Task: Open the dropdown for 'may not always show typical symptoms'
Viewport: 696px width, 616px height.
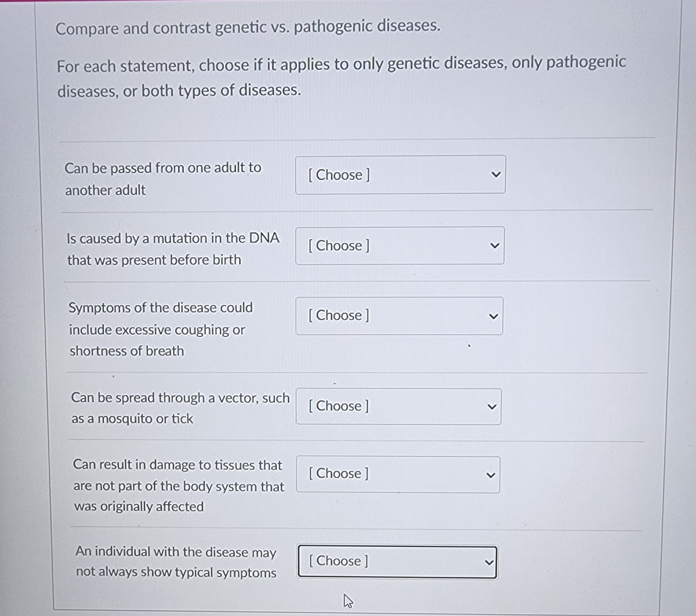Action: (x=397, y=562)
